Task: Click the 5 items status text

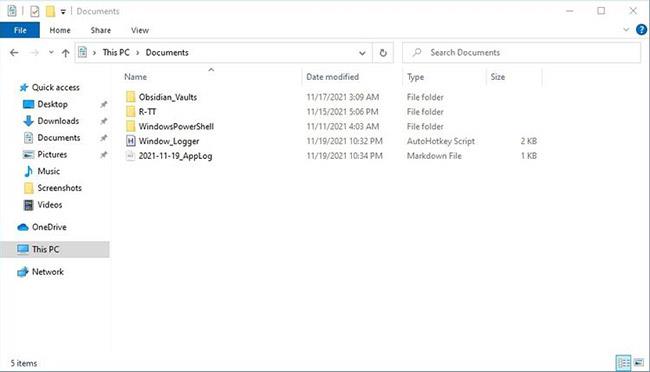Action: [24, 363]
